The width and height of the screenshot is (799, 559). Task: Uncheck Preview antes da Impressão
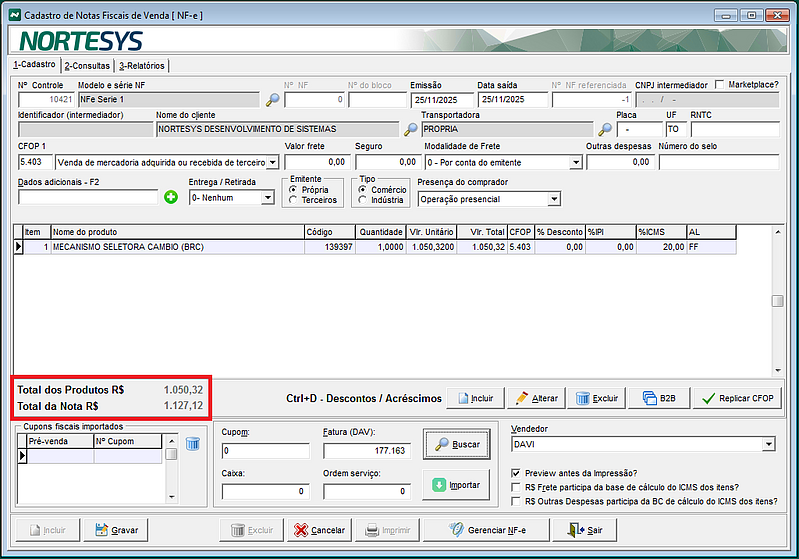[x=516, y=472]
